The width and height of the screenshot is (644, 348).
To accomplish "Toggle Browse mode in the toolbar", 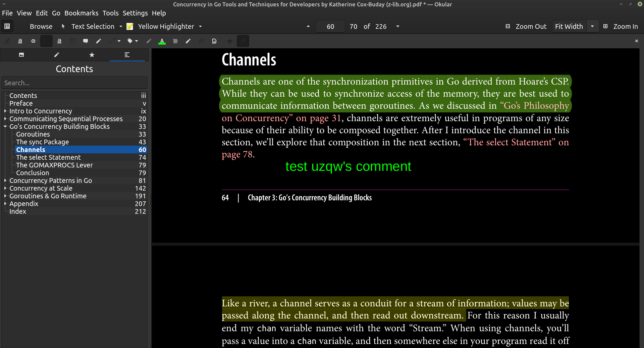I will click(x=41, y=27).
